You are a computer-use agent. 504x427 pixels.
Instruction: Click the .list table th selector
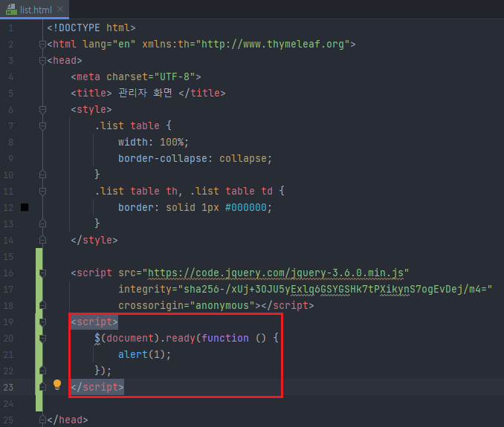point(136,192)
